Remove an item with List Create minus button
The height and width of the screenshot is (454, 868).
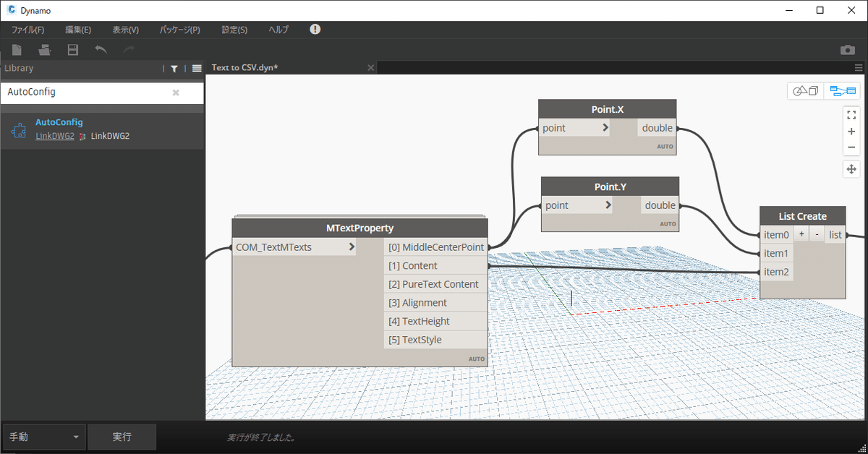[817, 234]
